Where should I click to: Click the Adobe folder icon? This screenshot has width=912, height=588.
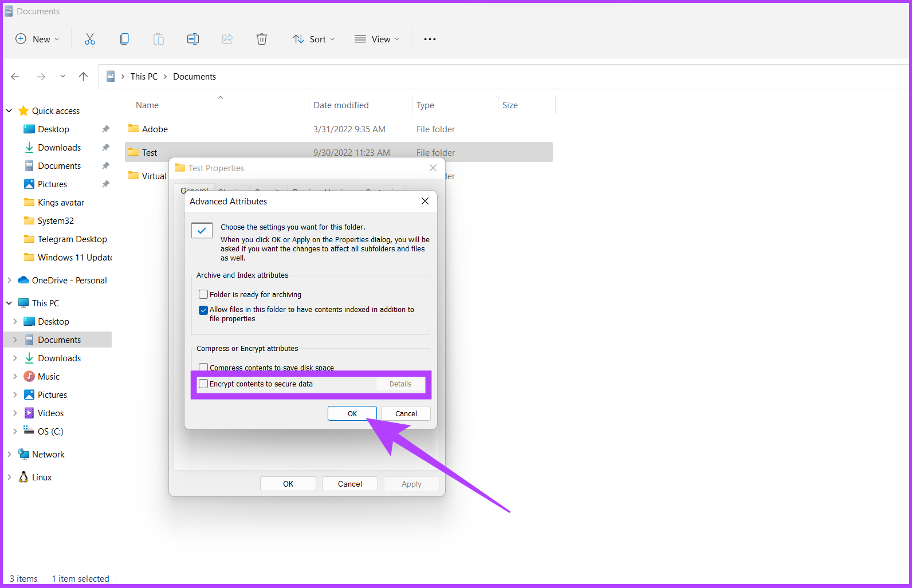tap(133, 129)
